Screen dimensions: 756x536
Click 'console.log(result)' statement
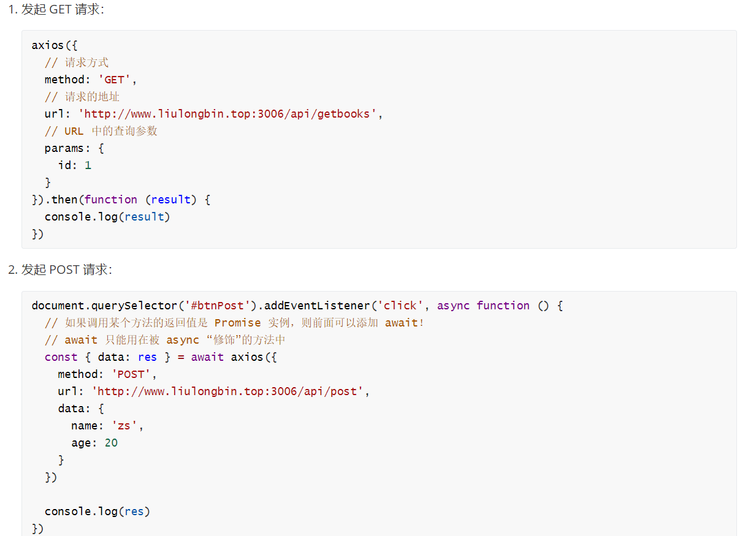coord(107,217)
